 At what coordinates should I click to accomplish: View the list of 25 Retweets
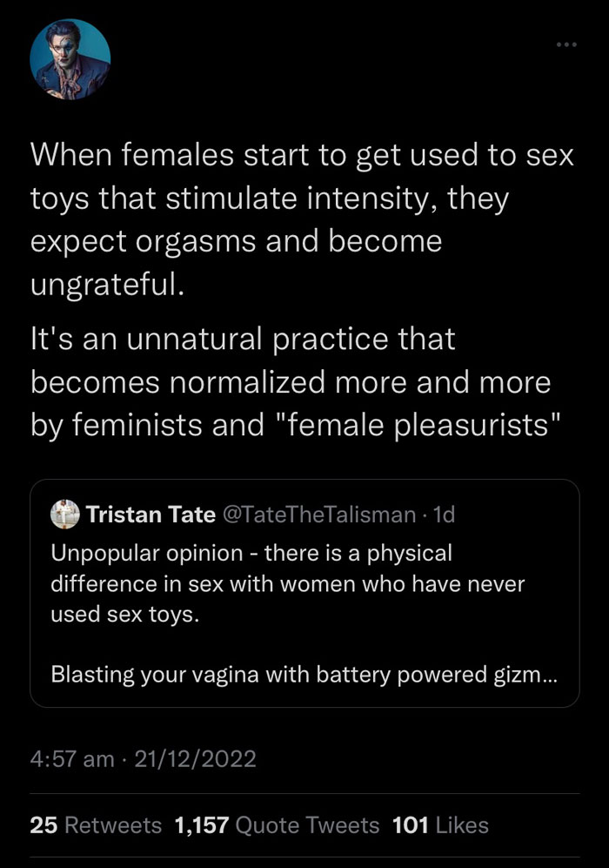pyautogui.click(x=96, y=825)
